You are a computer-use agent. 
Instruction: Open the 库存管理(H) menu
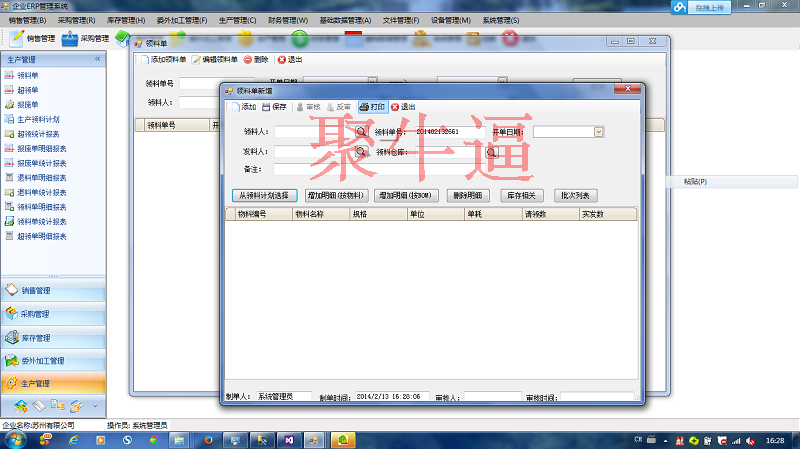tap(126, 20)
